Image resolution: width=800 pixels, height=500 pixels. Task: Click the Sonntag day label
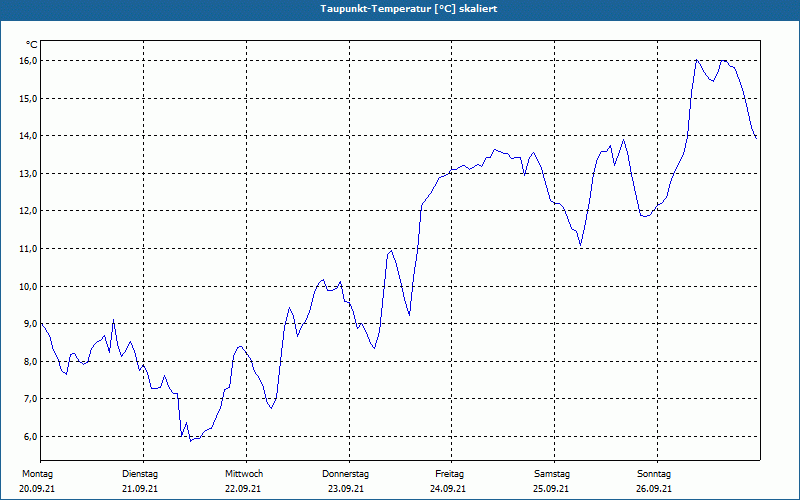[x=654, y=474]
